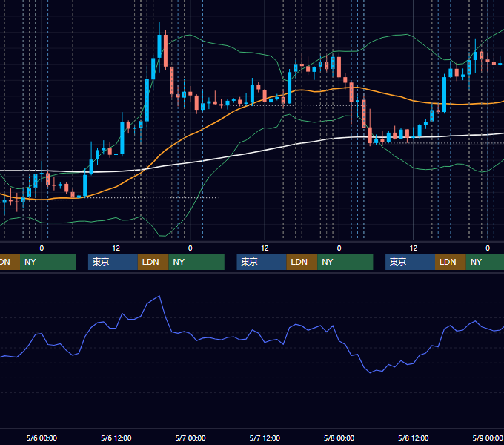Viewport: 504px width, 445px height.
Task: Select the NY session block spanning 5/7 00:00
Action: 196,262
